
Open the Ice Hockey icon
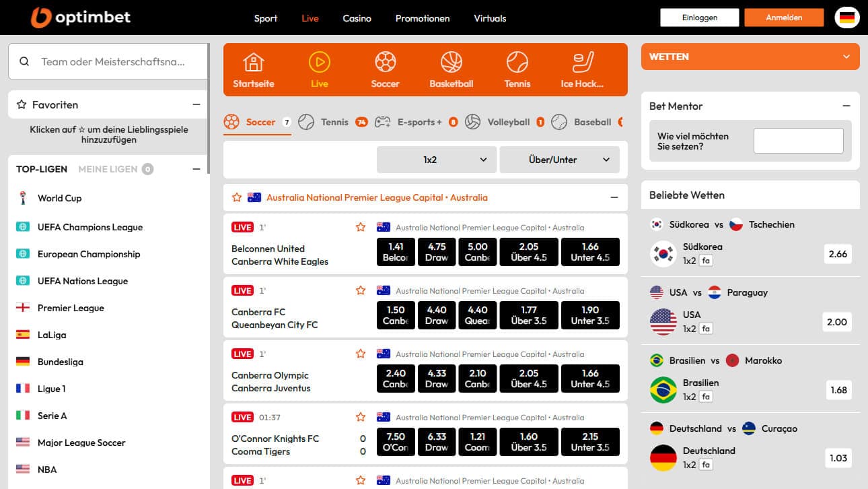(583, 63)
